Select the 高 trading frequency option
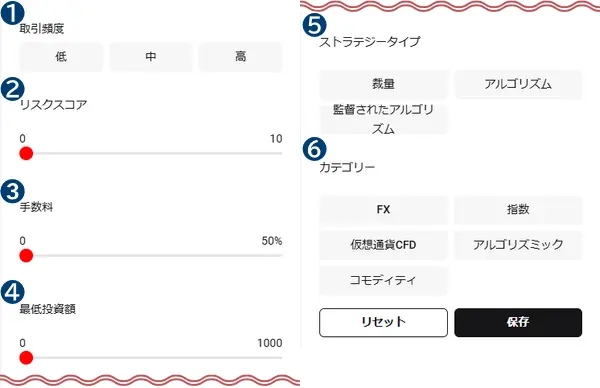 point(240,57)
